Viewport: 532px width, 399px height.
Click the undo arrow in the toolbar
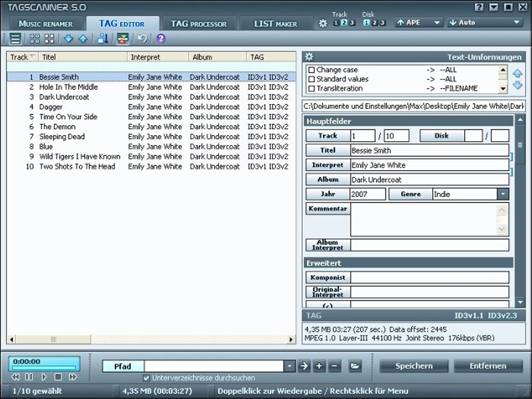[142, 39]
